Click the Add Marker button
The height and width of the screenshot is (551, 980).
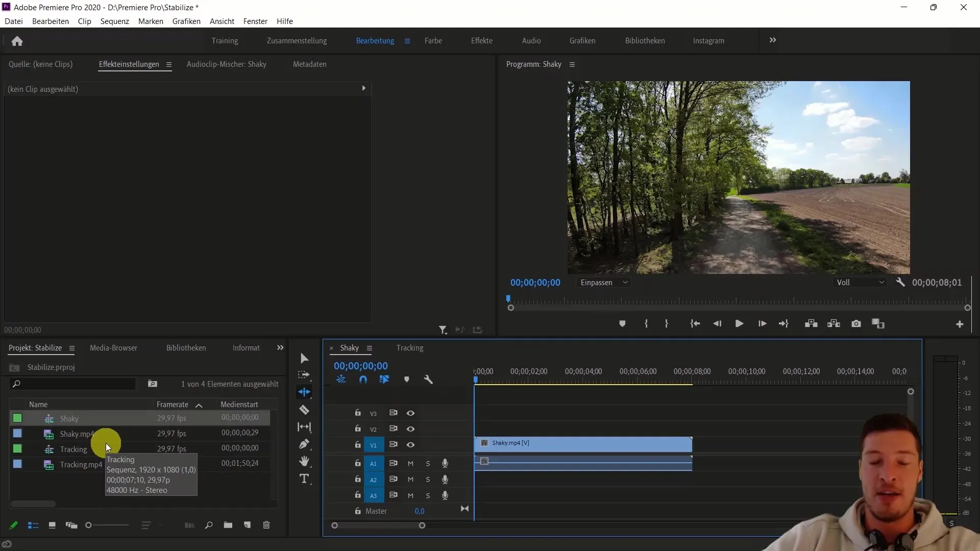406,380
